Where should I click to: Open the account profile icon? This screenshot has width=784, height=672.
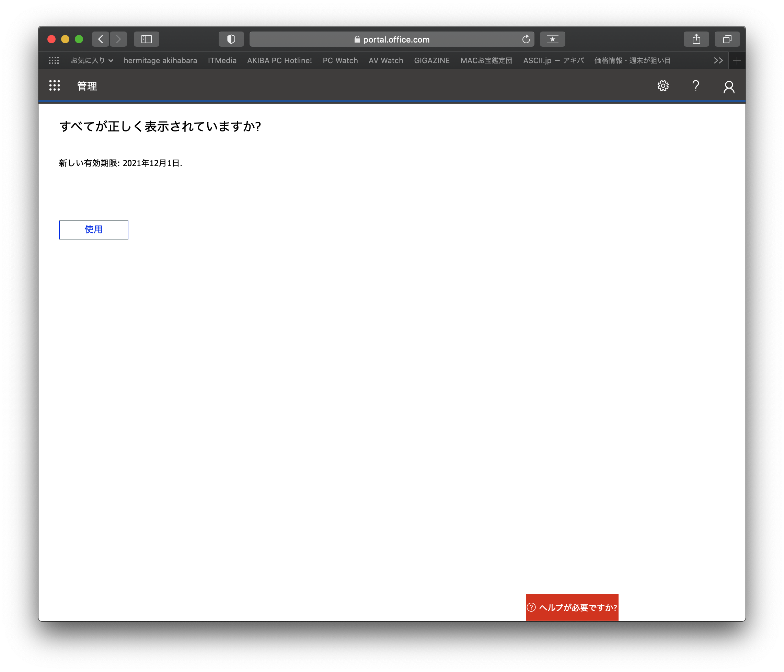[x=729, y=86]
